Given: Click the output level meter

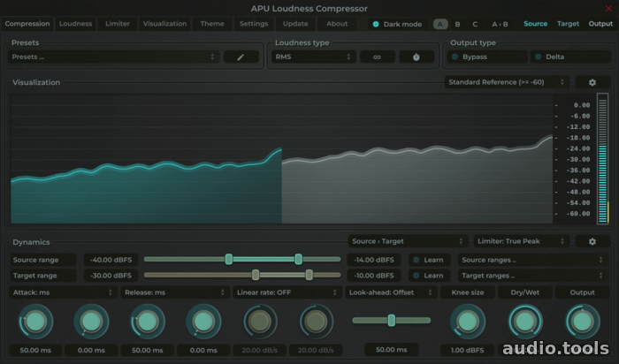Looking at the screenshot, I should [603, 158].
